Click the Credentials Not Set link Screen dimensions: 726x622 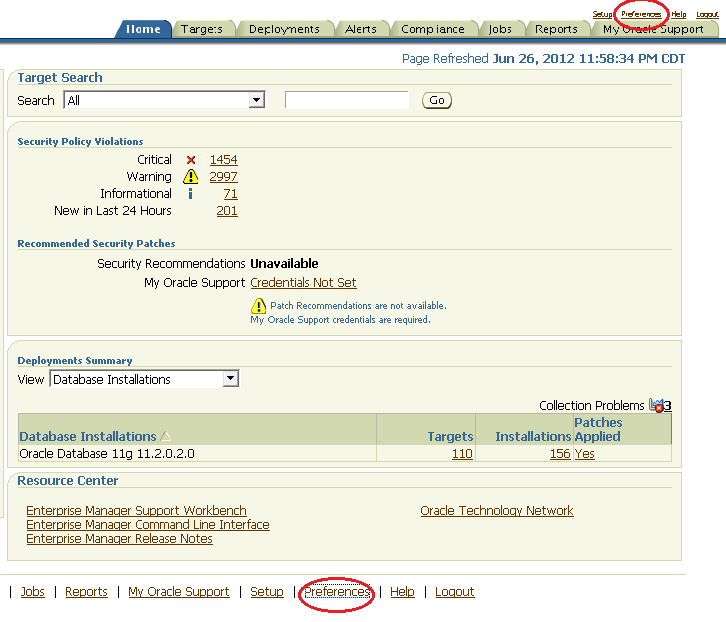click(303, 283)
